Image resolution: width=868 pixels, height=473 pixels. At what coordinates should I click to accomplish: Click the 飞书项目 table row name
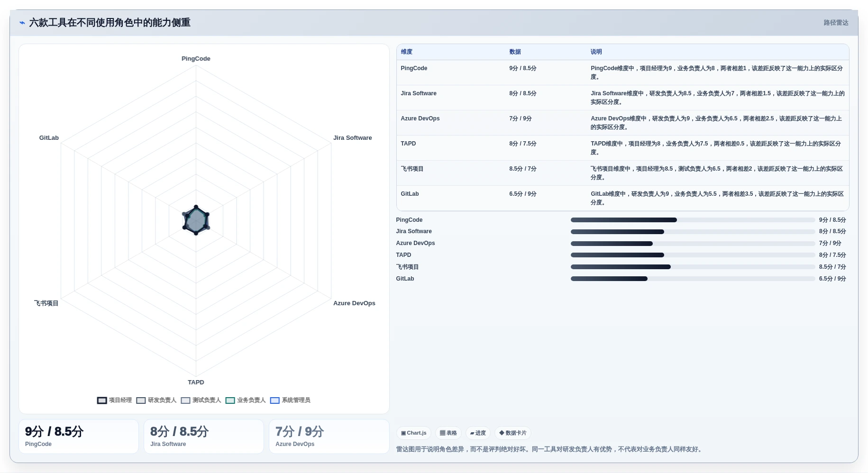(412, 169)
